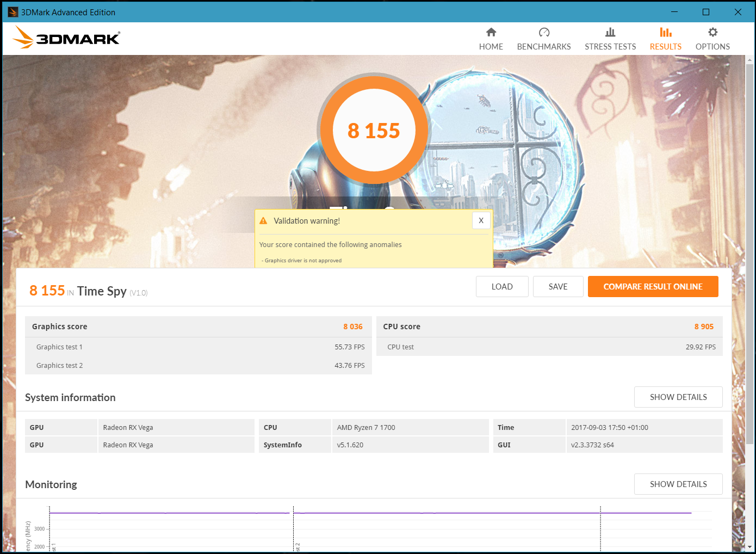
Task: Click COMPARE RESULT ONLINE button
Action: (x=653, y=287)
